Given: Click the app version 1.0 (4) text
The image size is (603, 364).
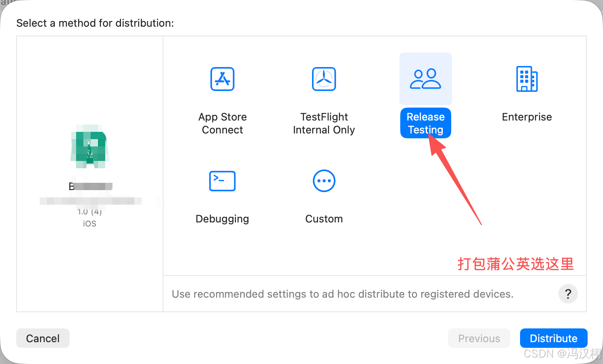Looking at the screenshot, I should [89, 212].
